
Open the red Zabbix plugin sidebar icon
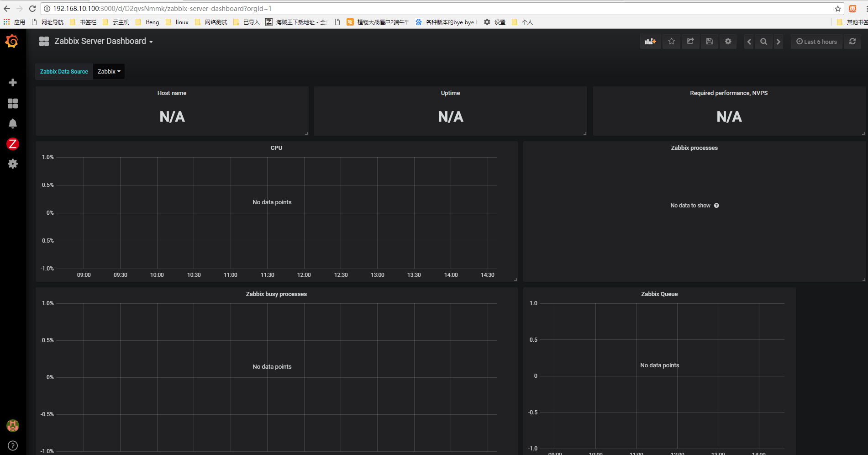pos(13,144)
